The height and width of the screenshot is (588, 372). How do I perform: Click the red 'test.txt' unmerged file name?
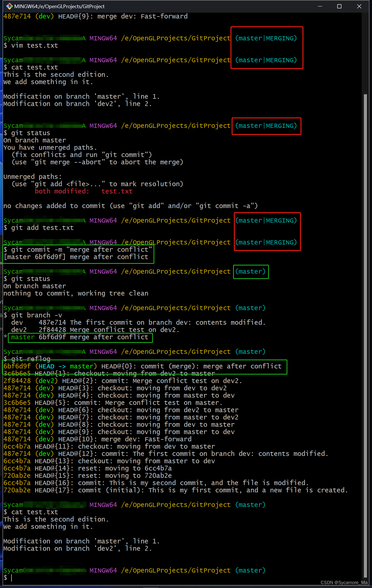coord(117,191)
